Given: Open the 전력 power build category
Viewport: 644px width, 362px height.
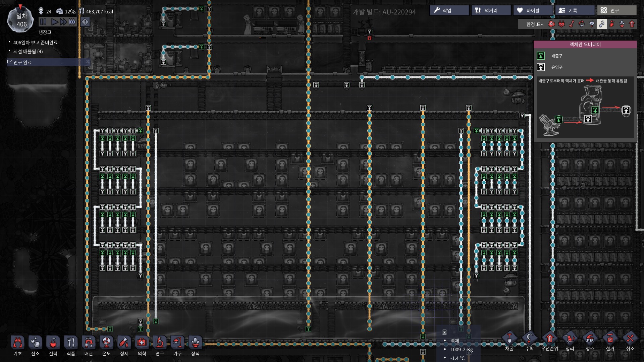Looking at the screenshot, I should (53, 343).
